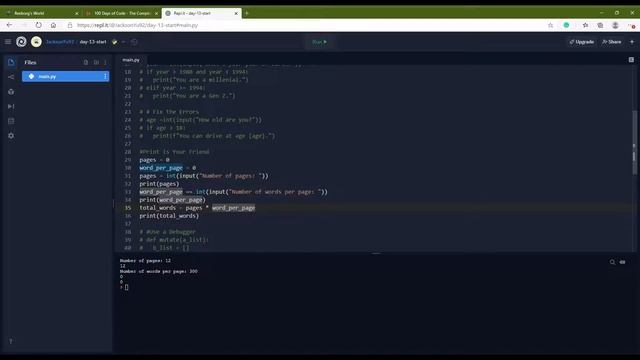
Task: Click line 29 pages = 0
Action: [154, 160]
